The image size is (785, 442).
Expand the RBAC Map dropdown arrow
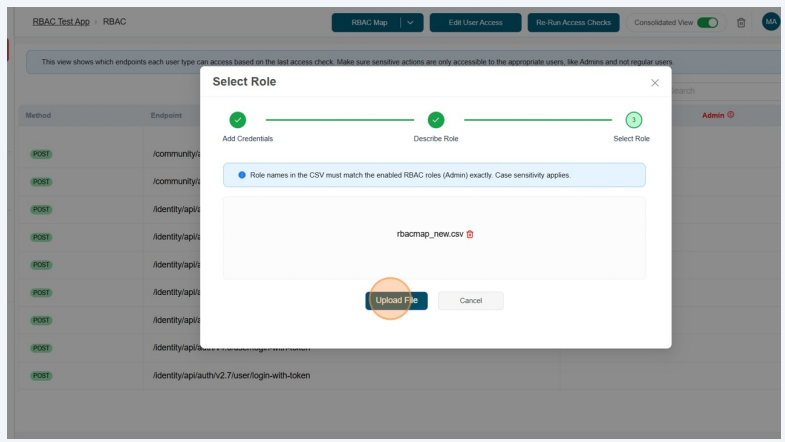411,23
